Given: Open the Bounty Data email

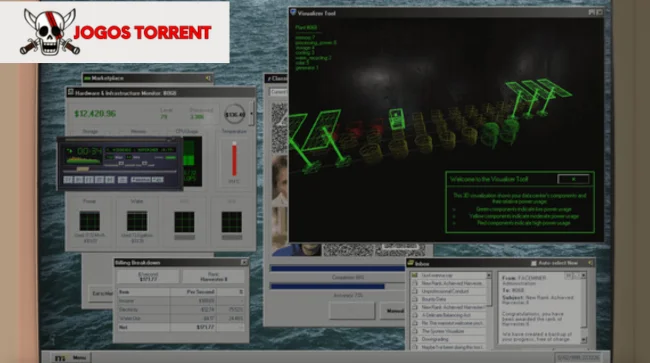Looking at the screenshot, I should [x=449, y=299].
